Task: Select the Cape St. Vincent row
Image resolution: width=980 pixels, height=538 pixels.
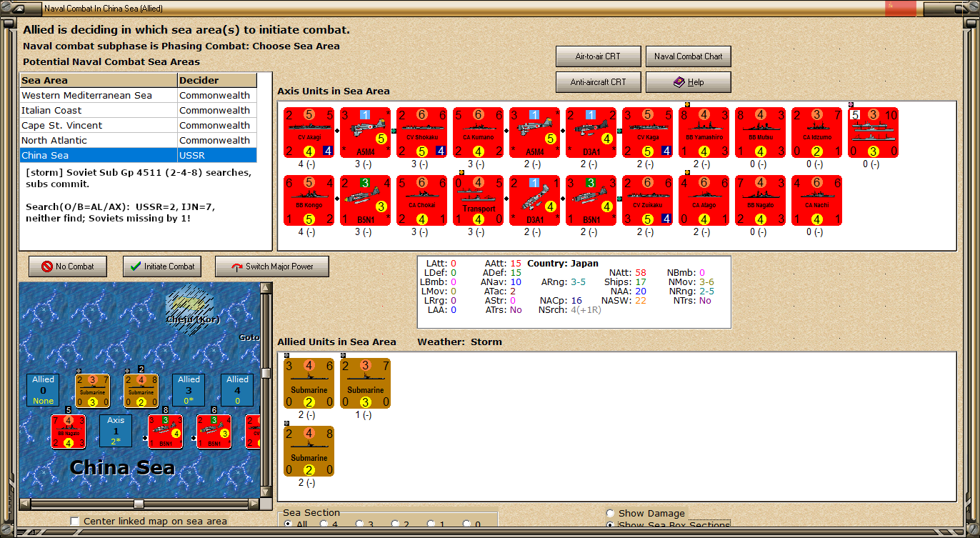Action: pyautogui.click(x=139, y=125)
